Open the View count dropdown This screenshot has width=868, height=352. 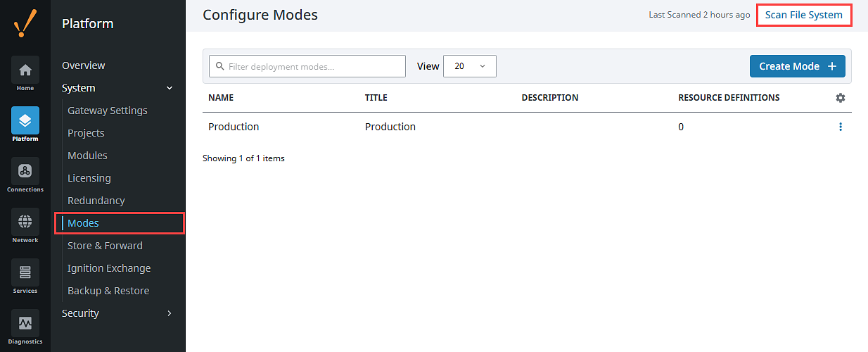point(470,66)
